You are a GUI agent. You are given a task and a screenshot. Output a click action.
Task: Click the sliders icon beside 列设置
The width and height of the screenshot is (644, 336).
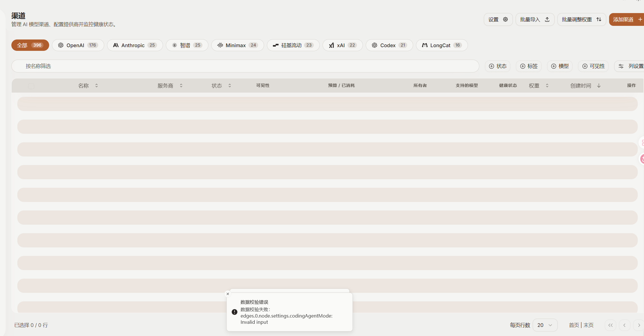click(x=621, y=66)
